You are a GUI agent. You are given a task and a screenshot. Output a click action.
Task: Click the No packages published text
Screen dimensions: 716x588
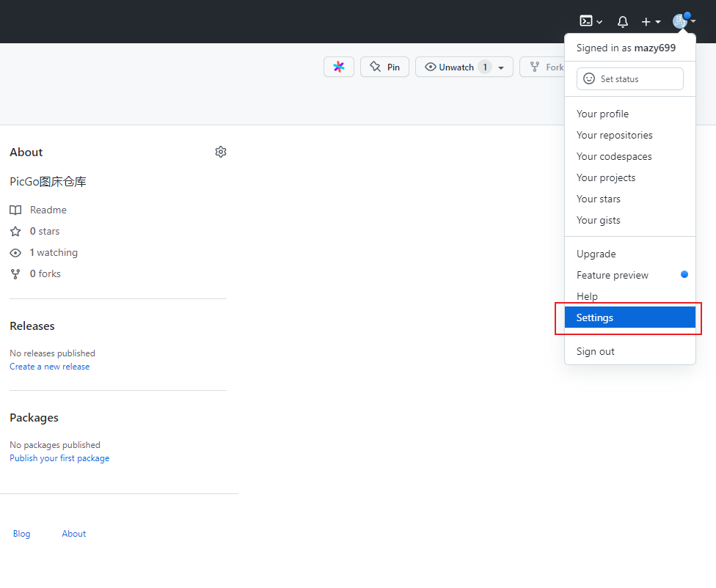tap(55, 445)
